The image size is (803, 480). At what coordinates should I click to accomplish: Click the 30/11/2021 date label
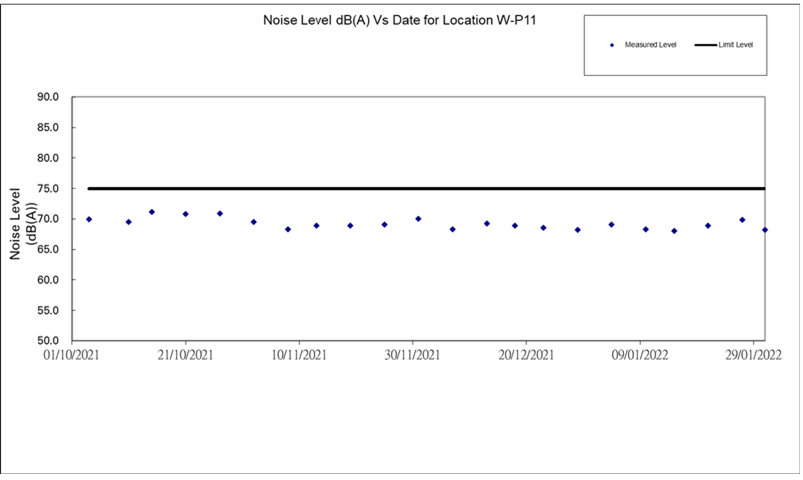pyautogui.click(x=412, y=355)
